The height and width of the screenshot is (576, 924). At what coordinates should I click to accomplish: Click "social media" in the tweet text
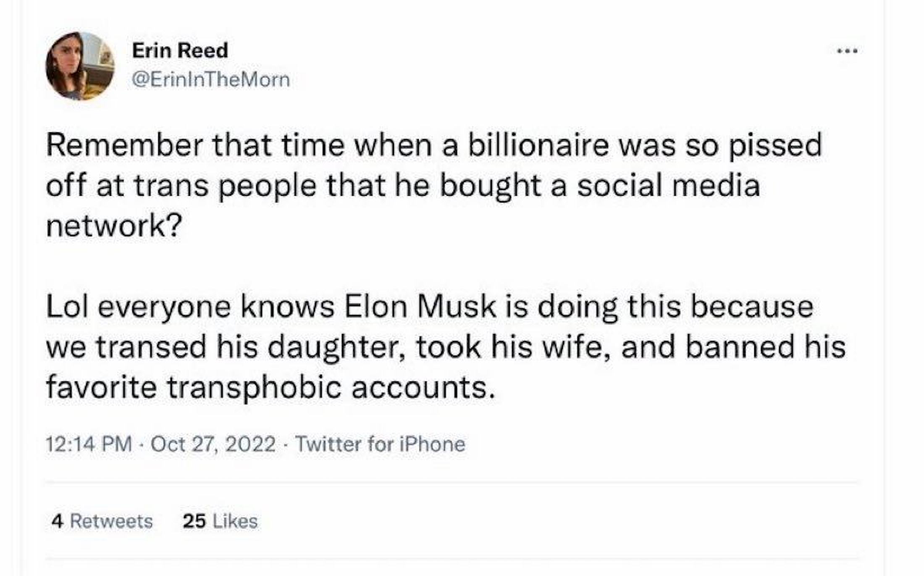(668, 185)
